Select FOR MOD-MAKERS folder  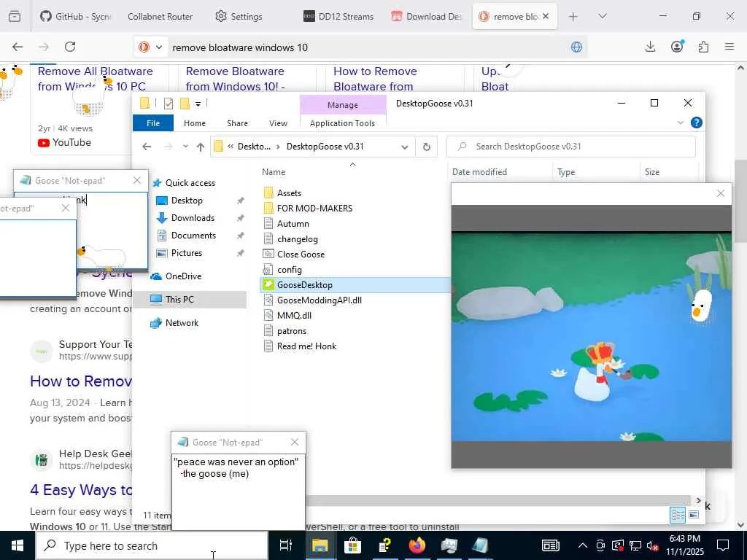pyautogui.click(x=314, y=208)
